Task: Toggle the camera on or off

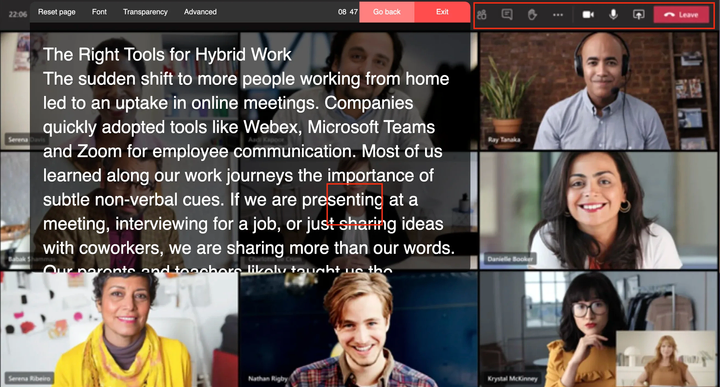Action: click(x=588, y=15)
